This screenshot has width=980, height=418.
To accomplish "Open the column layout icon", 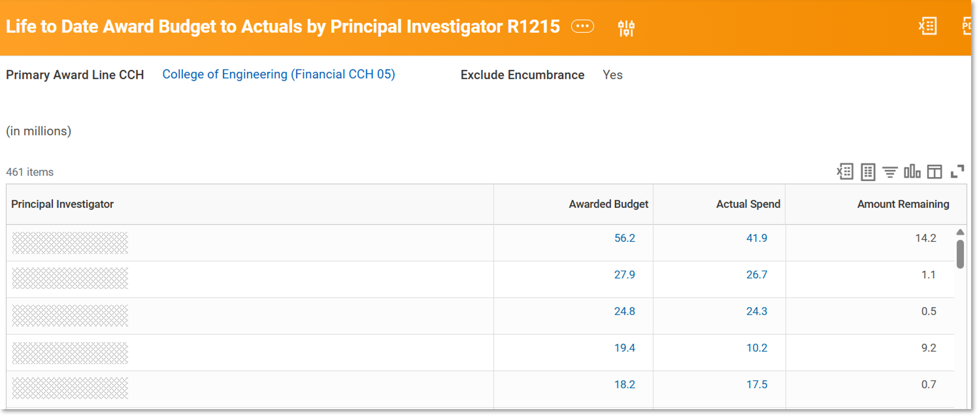I will (935, 171).
